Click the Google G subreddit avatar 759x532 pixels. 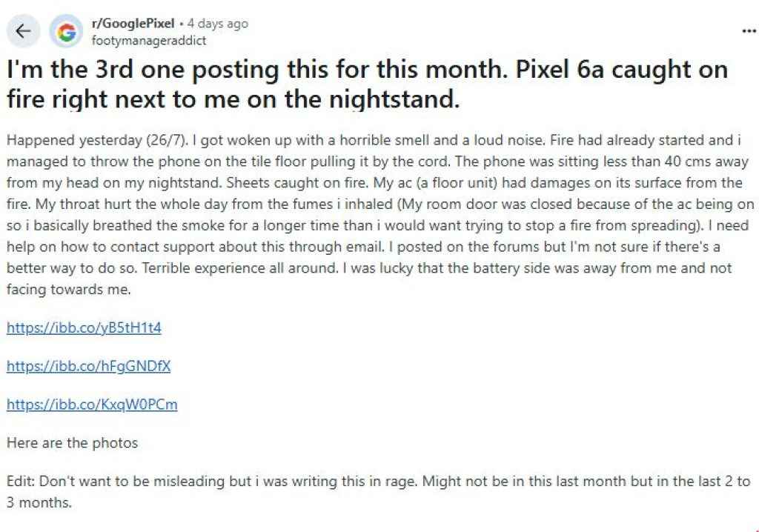[x=67, y=32]
